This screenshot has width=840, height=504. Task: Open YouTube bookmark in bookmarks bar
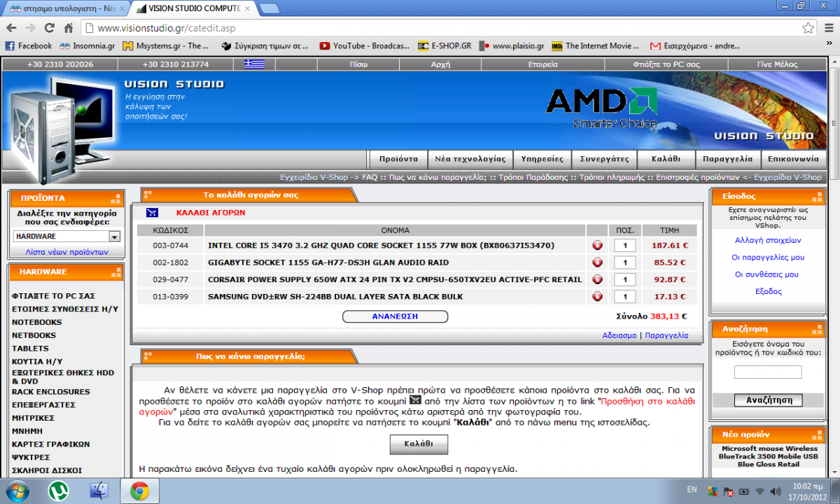(365, 45)
